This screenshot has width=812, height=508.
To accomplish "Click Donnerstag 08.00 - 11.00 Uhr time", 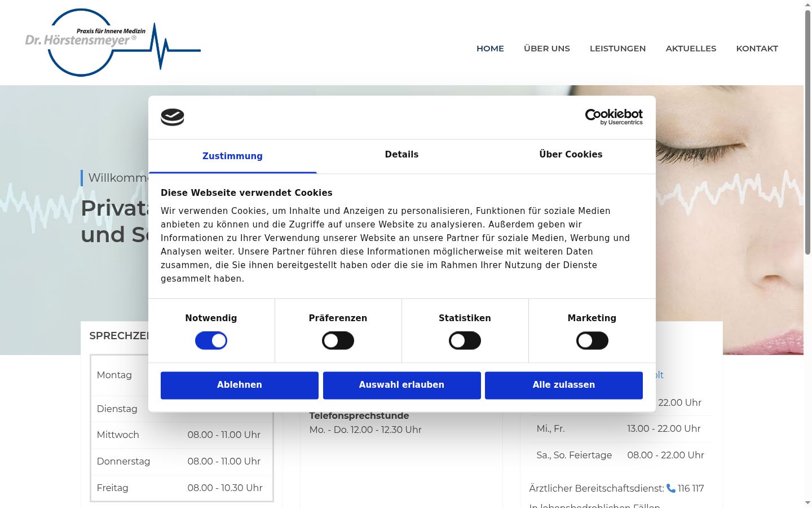I will click(x=224, y=461).
